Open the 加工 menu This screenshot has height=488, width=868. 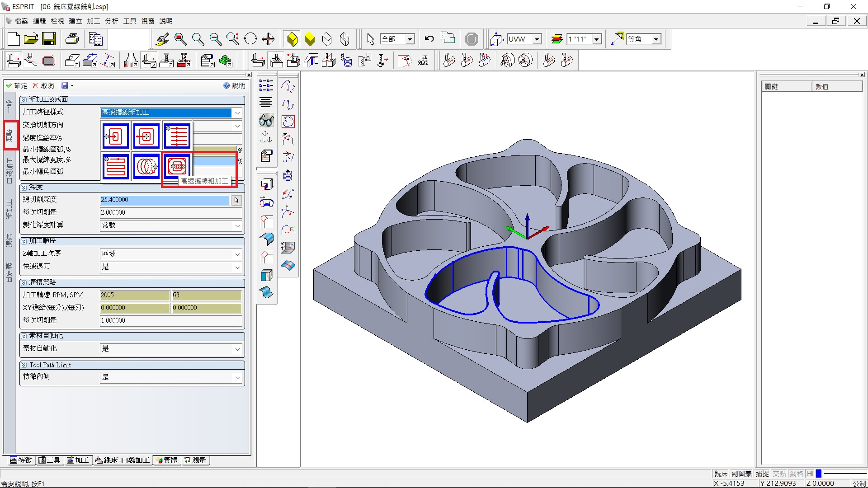click(x=93, y=21)
